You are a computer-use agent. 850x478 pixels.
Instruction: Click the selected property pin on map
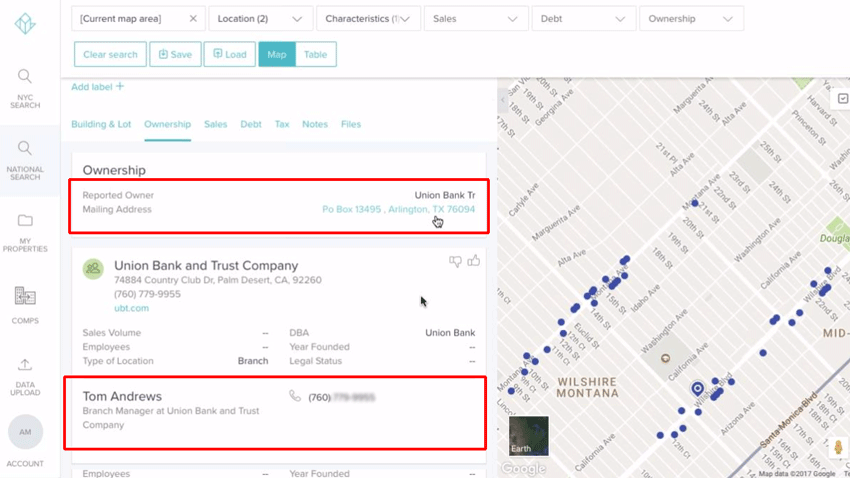click(x=698, y=389)
